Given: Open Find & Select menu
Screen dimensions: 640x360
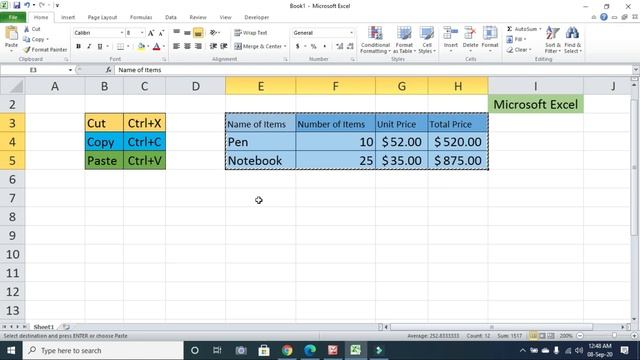Looking at the screenshot, I should [573, 40].
